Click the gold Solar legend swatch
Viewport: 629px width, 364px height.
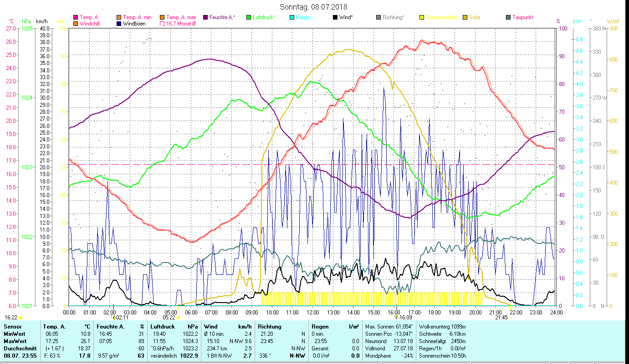pos(465,18)
